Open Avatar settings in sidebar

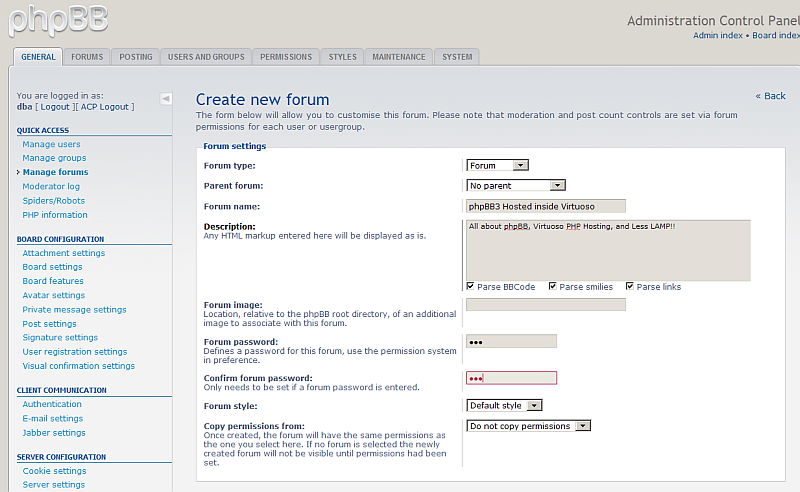coord(54,295)
